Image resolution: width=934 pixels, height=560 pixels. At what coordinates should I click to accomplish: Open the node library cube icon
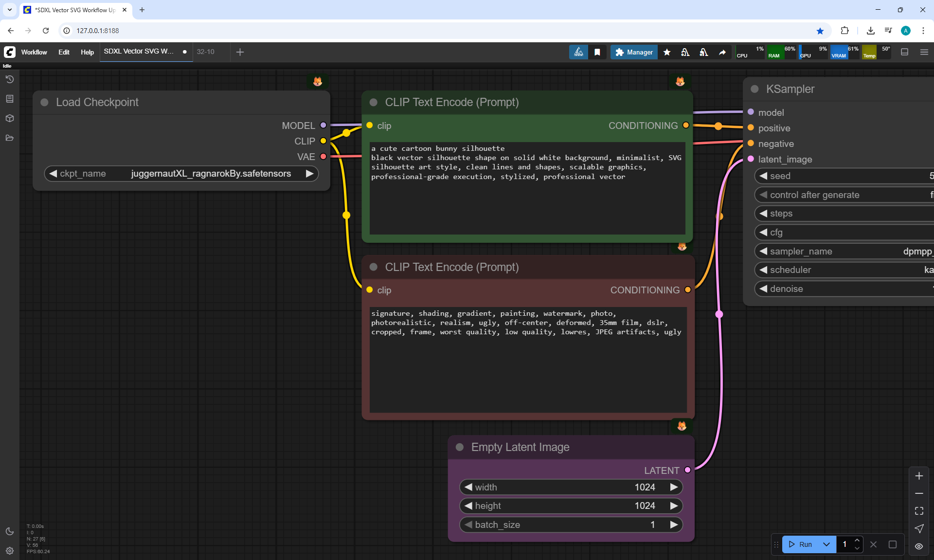(10, 118)
